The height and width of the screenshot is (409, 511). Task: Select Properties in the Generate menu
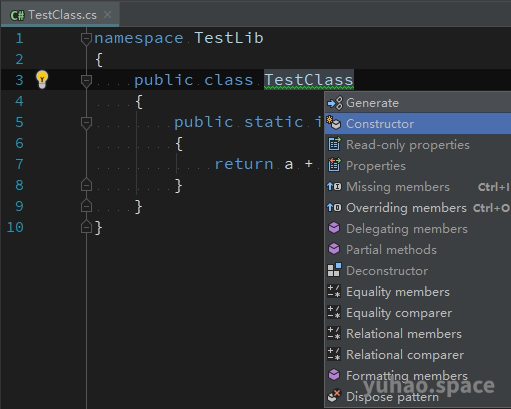[x=418, y=166]
